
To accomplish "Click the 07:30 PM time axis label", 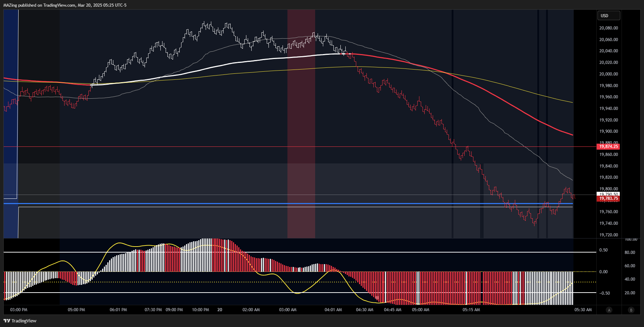I will [x=153, y=310].
